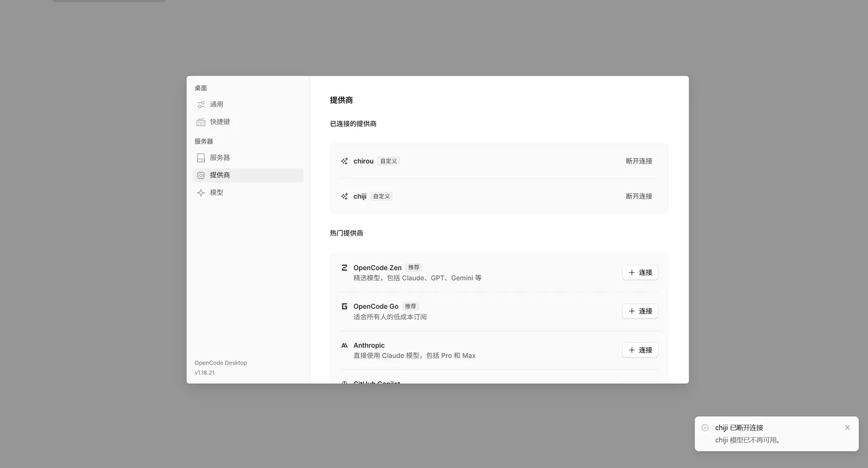Click the chirou provider sparkle icon
Image resolution: width=868 pixels, height=468 pixels.
(345, 161)
